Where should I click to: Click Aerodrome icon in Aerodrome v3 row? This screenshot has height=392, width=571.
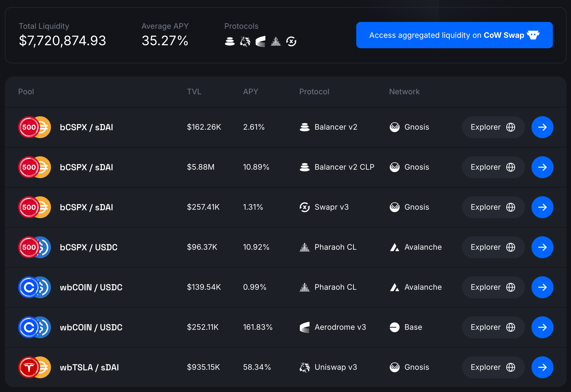[x=305, y=327]
